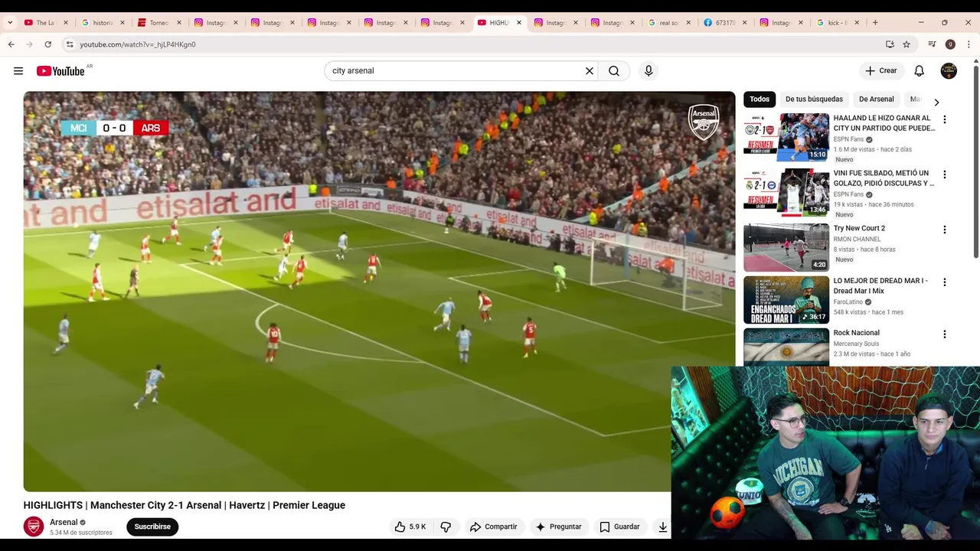Click the 5.34 M de suscriptores text
Image resolution: width=980 pixels, height=551 pixels.
81,533
